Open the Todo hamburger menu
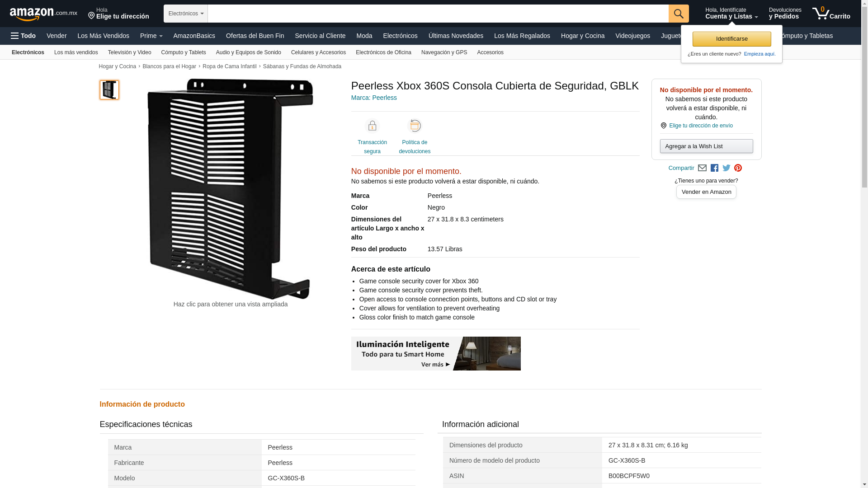The image size is (868, 488). (x=24, y=36)
